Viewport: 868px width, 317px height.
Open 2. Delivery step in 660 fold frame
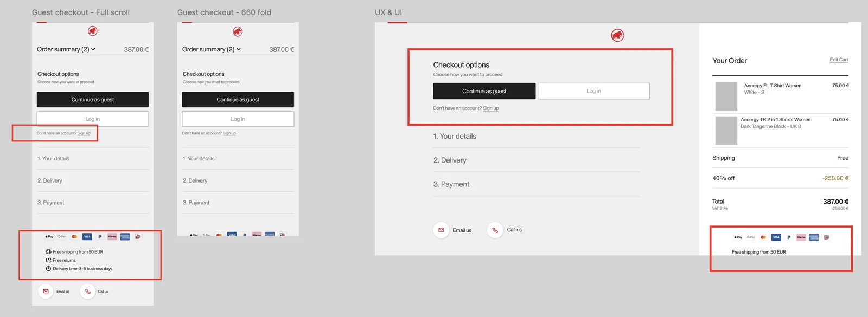click(238, 180)
